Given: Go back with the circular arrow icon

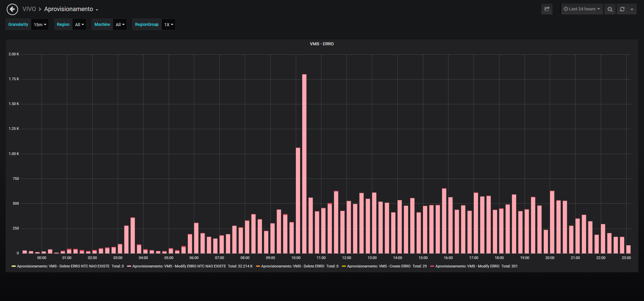Looking at the screenshot, I should pyautogui.click(x=12, y=9).
